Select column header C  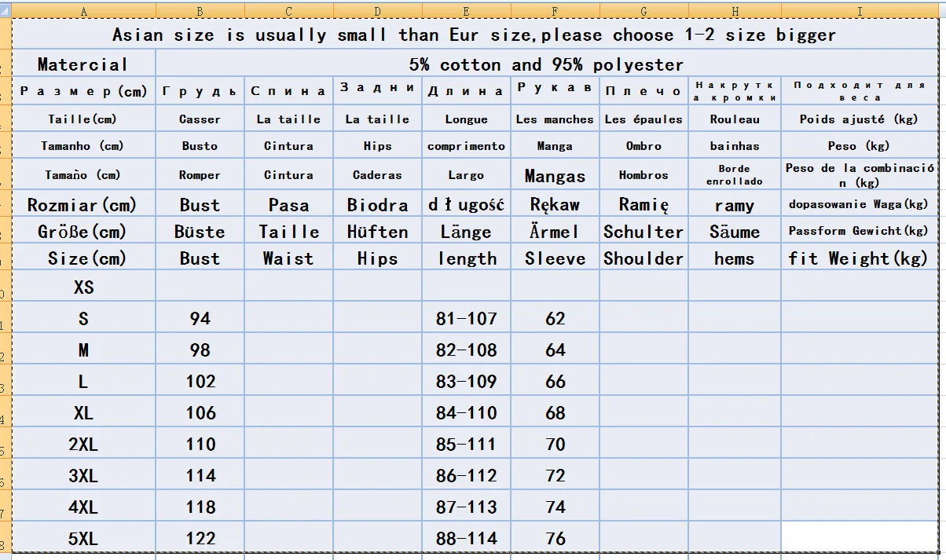[288, 11]
